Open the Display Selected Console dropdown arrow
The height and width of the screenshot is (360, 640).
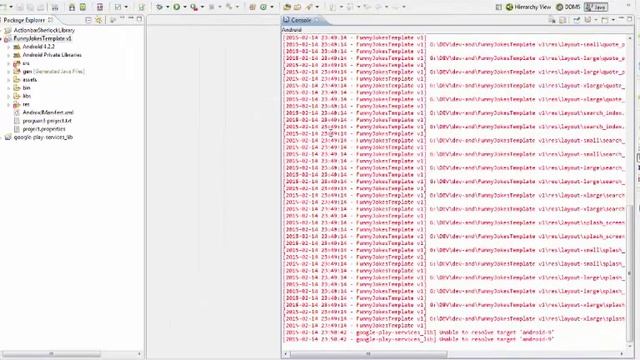[595, 20]
